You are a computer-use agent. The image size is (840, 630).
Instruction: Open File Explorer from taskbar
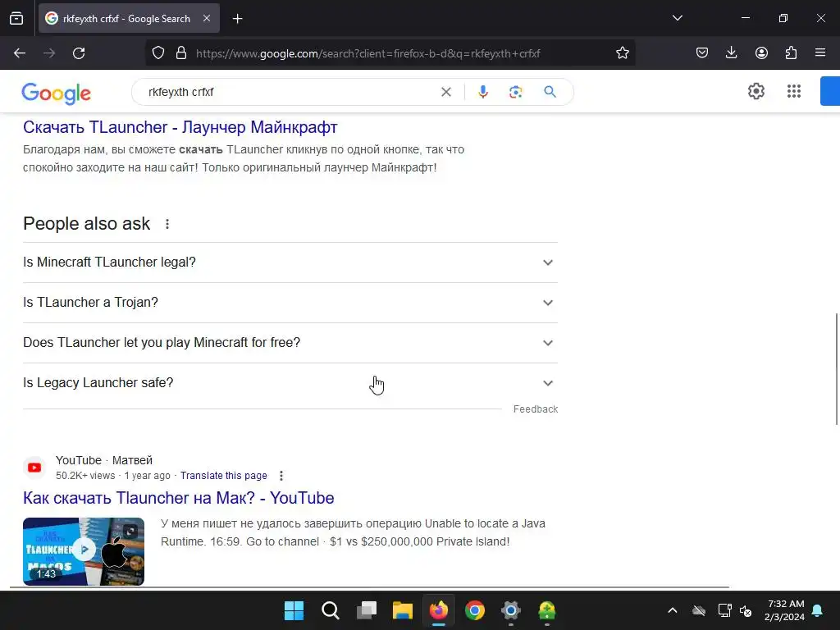click(402, 610)
